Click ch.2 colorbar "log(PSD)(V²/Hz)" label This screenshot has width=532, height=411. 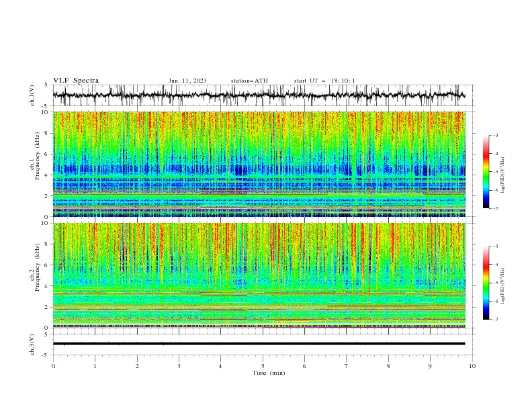click(x=503, y=286)
